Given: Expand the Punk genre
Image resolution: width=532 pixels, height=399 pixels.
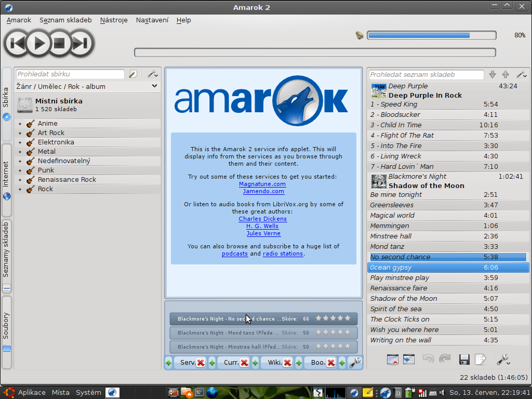Looking at the screenshot, I should 20,170.
